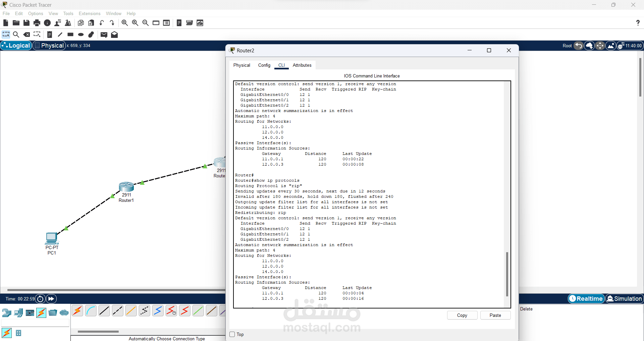Screen dimensions: 644x341
Task: Zoom out of the workspace
Action: coord(146,23)
